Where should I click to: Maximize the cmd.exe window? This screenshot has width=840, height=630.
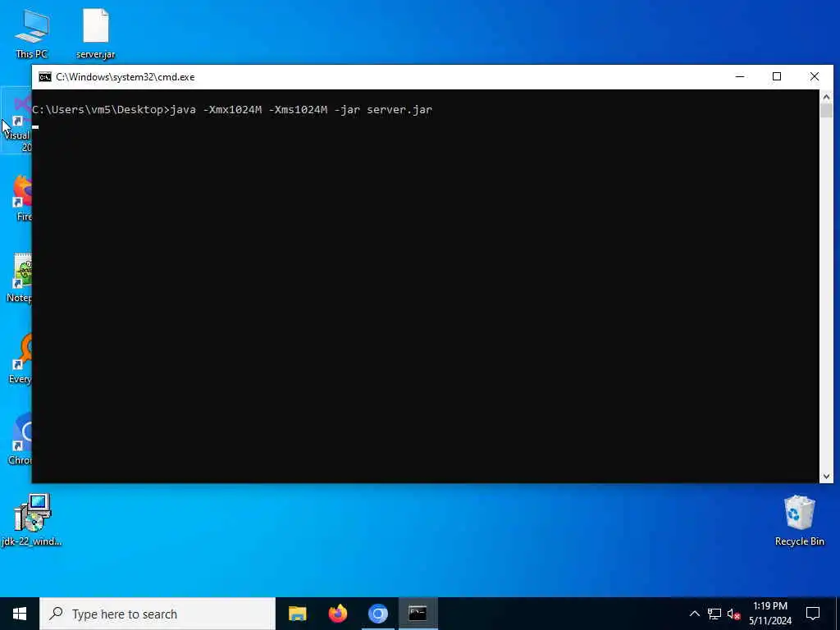[777, 76]
